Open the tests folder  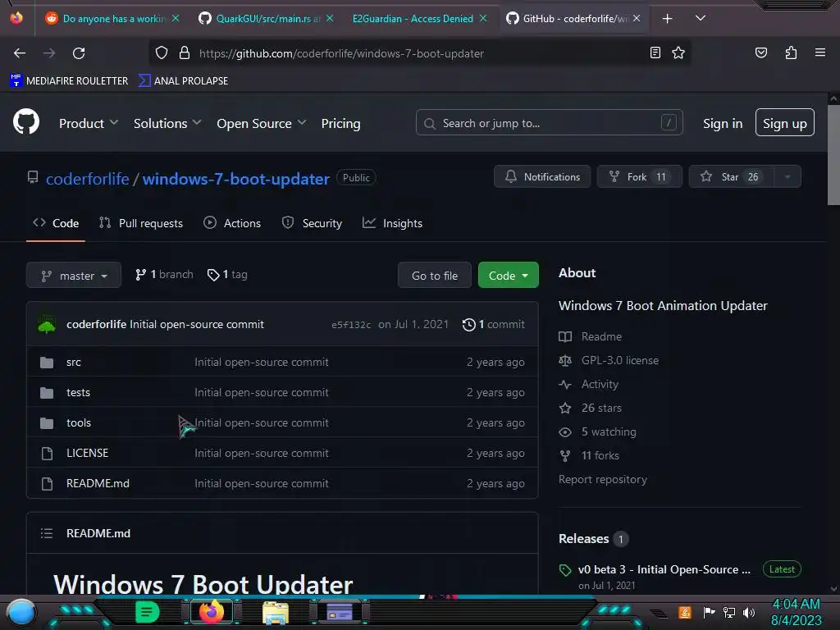[x=78, y=393]
